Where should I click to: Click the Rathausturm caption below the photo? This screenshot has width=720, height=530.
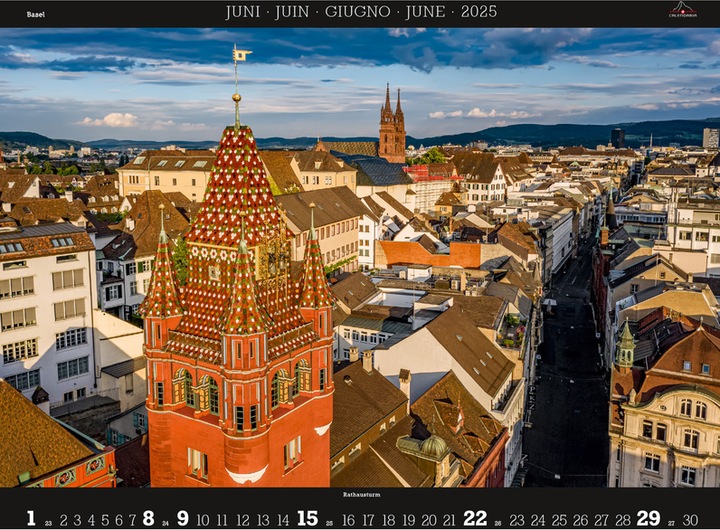pos(361,495)
